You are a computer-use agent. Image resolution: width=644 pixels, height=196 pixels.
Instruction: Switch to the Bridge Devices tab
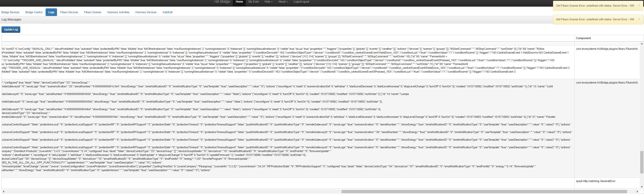[x=10, y=12]
